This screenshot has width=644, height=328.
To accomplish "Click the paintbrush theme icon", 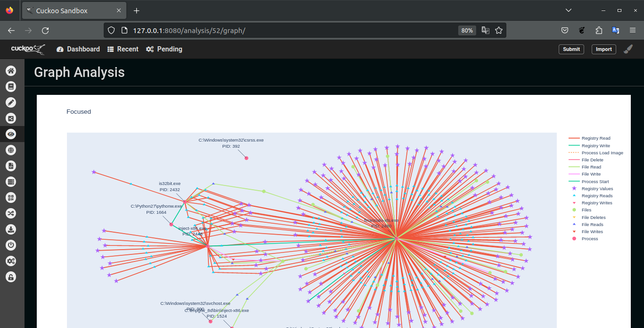I will coord(628,49).
